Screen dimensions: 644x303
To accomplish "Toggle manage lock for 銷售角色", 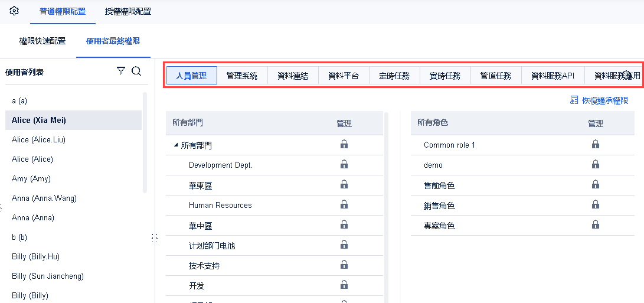I will click(x=596, y=204).
